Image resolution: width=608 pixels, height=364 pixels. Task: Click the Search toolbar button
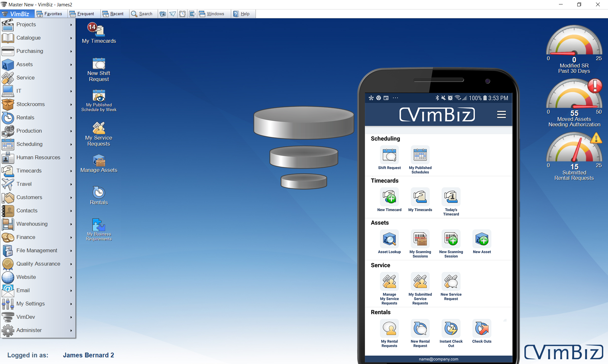pos(143,14)
